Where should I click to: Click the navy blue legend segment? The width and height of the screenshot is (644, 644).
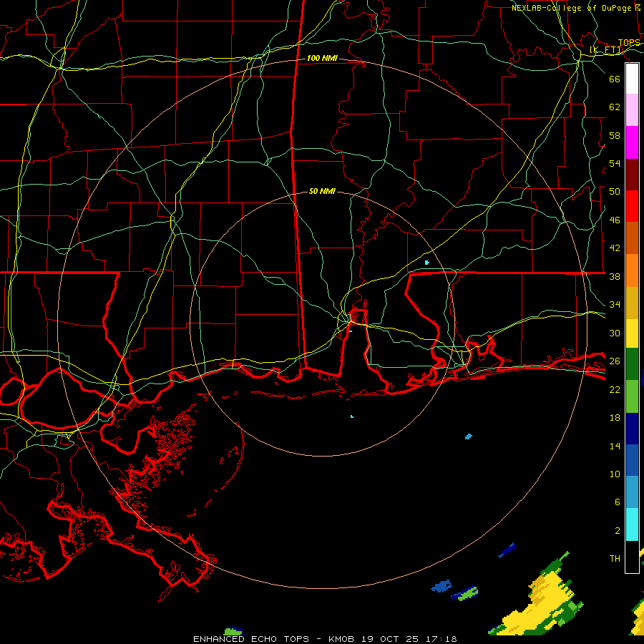click(x=632, y=429)
